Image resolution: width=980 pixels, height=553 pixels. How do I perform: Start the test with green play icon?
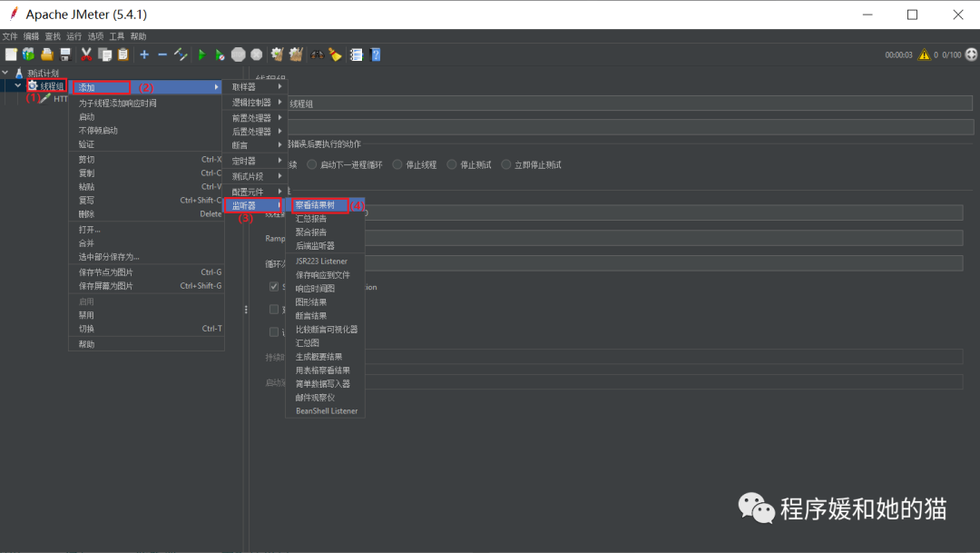click(201, 55)
